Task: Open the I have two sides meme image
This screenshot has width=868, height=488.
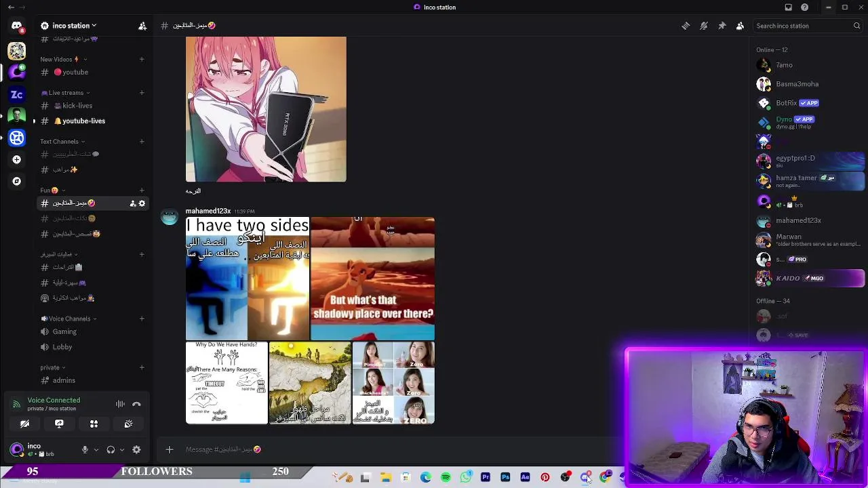Action: [248, 279]
